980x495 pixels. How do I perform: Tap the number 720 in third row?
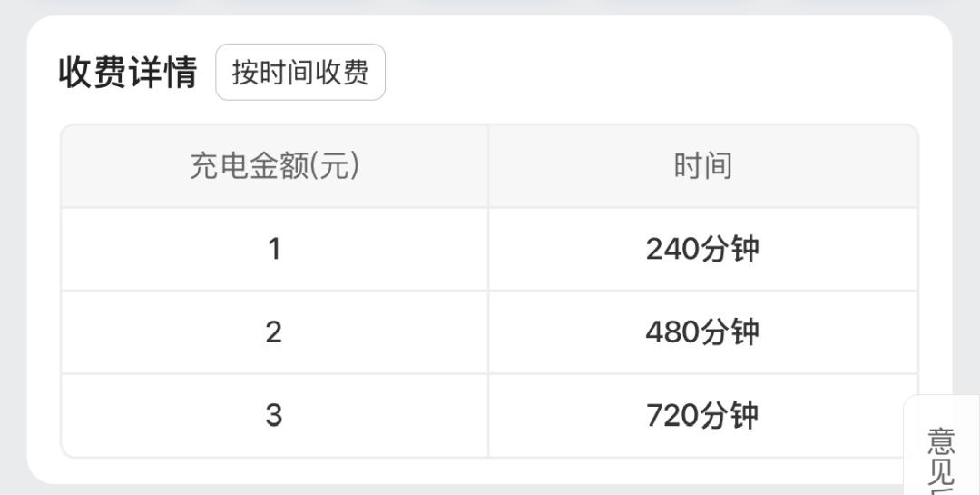coord(672,415)
